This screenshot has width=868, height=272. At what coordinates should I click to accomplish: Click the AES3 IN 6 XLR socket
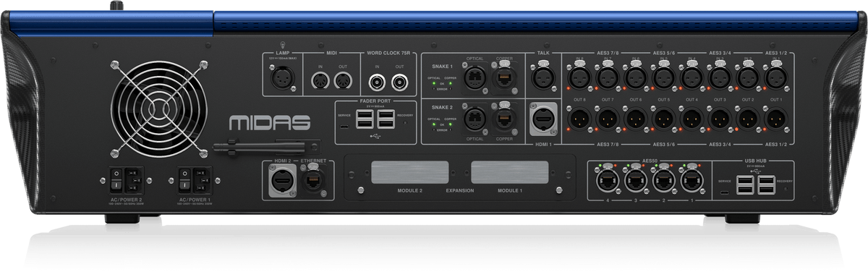click(x=635, y=77)
